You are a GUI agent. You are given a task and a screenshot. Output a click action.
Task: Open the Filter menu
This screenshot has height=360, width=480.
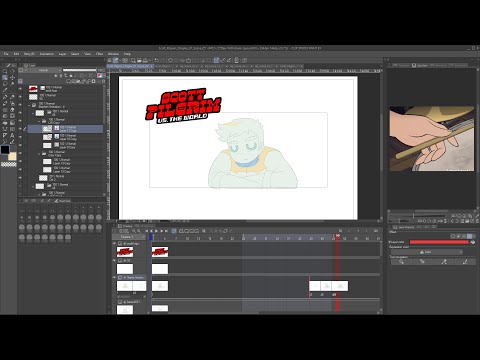(x=99, y=54)
